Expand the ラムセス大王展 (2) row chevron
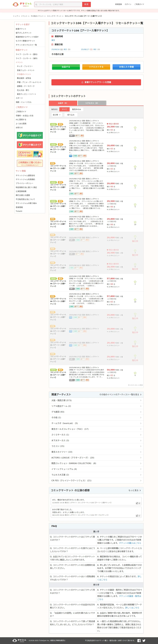158x644 pixels. [x=141, y=475]
